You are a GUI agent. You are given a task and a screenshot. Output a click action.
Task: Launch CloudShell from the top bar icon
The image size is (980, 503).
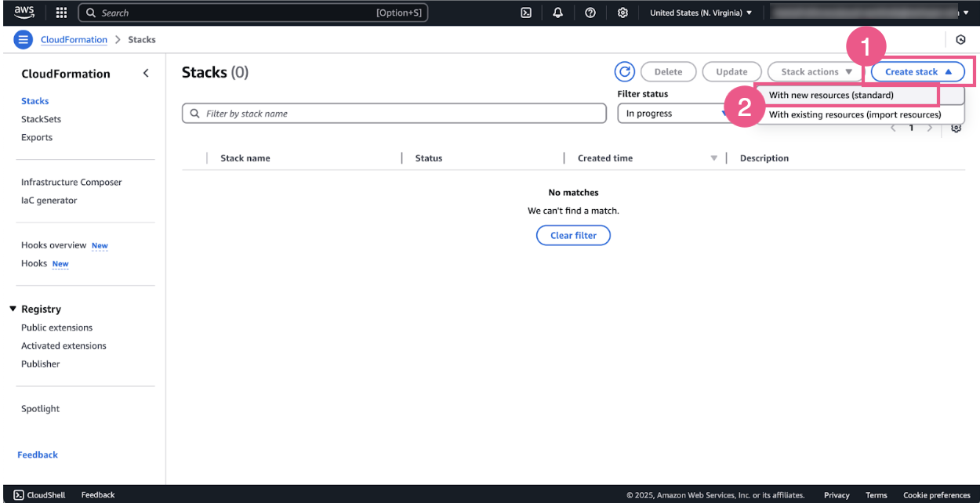pos(526,13)
